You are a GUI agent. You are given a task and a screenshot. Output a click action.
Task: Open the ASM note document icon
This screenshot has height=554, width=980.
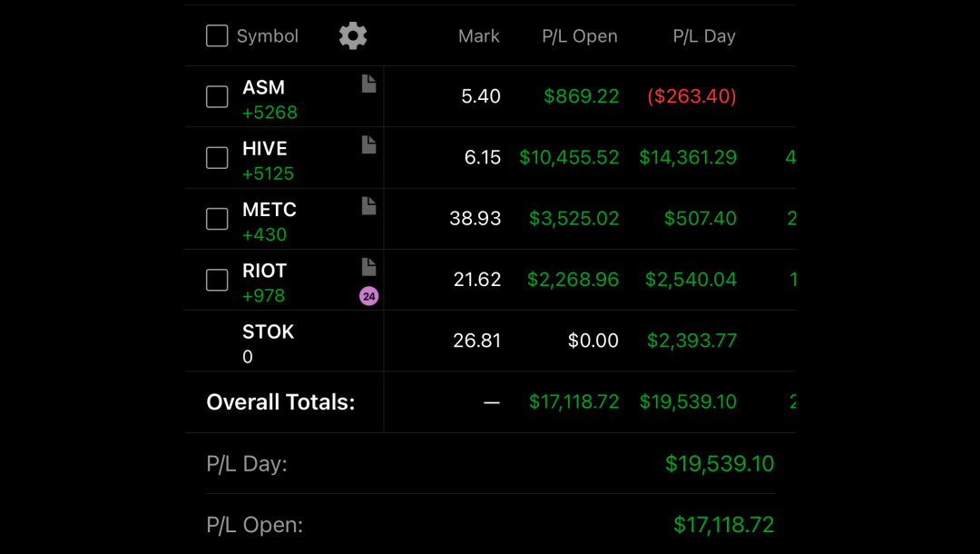pyautogui.click(x=368, y=84)
